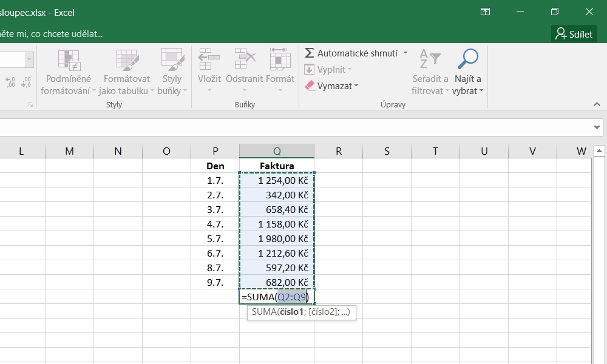
Task: Click the date cell 1.7.
Action: [215, 180]
